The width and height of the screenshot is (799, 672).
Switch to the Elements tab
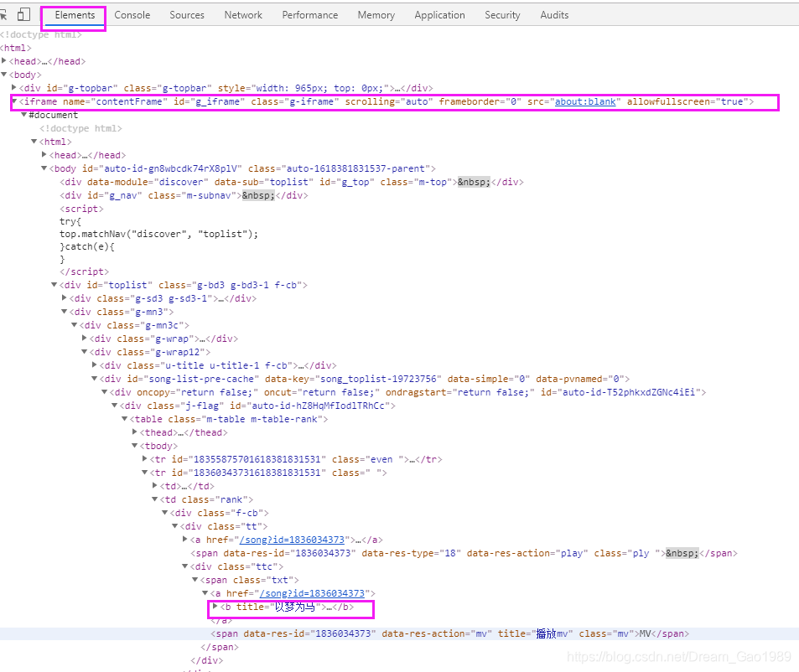point(75,15)
